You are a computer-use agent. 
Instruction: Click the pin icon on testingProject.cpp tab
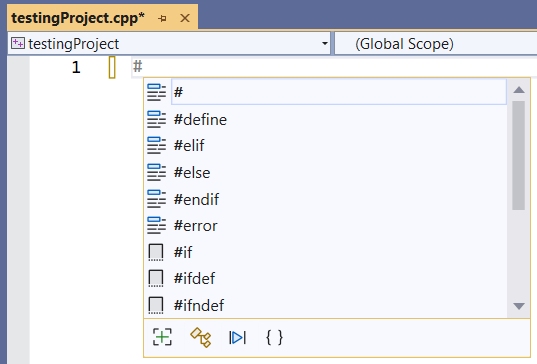coord(162,18)
